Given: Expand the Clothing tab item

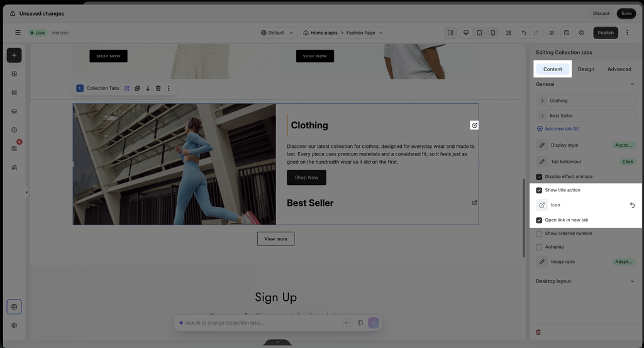Looking at the screenshot, I should (x=586, y=101).
